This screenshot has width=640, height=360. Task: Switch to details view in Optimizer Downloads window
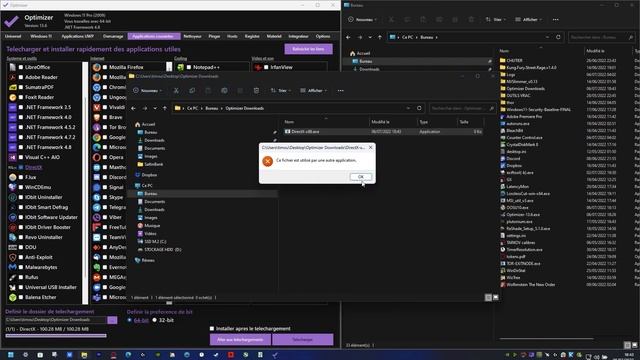[488, 298]
